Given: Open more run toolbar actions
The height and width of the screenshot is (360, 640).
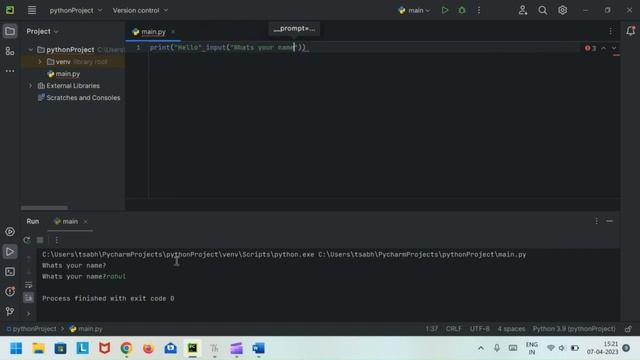Looking at the screenshot, I should (57, 240).
